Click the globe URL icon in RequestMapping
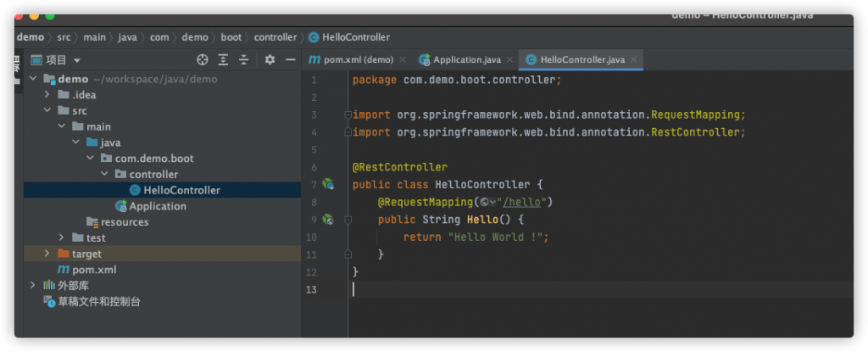 coord(485,202)
